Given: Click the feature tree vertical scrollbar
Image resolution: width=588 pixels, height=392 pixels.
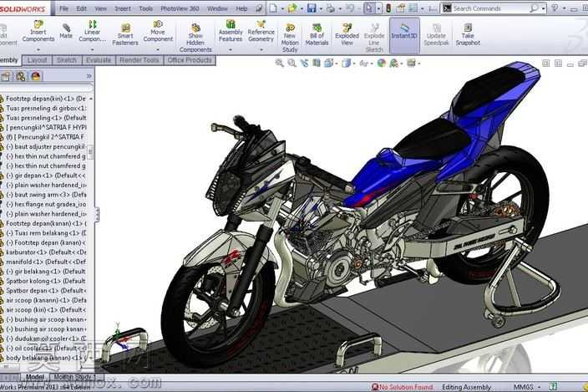Looking at the screenshot, I should pyautogui.click(x=90, y=152).
